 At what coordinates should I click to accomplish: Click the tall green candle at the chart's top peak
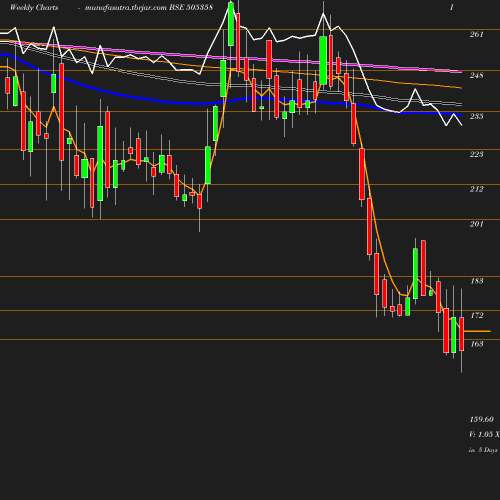point(231,24)
